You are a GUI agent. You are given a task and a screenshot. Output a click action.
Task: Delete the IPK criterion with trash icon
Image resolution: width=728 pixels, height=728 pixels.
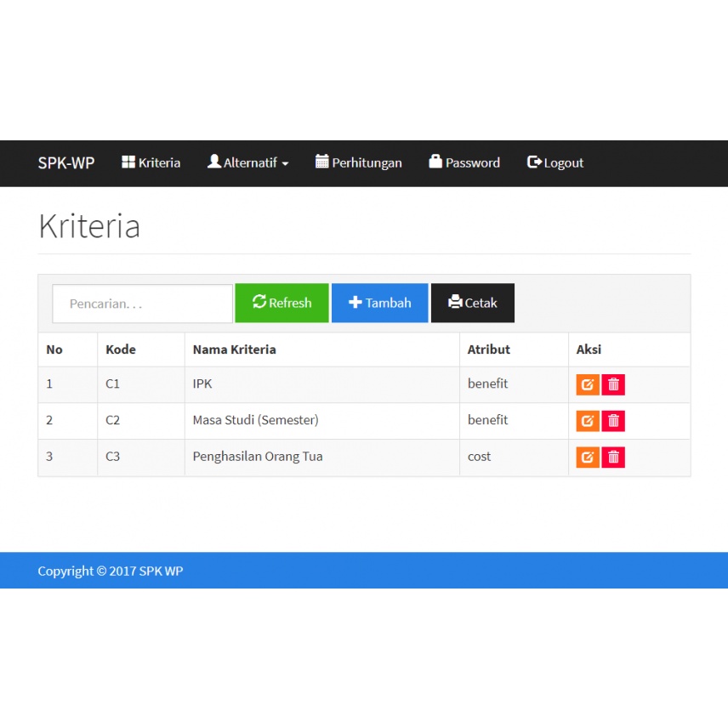pos(613,384)
